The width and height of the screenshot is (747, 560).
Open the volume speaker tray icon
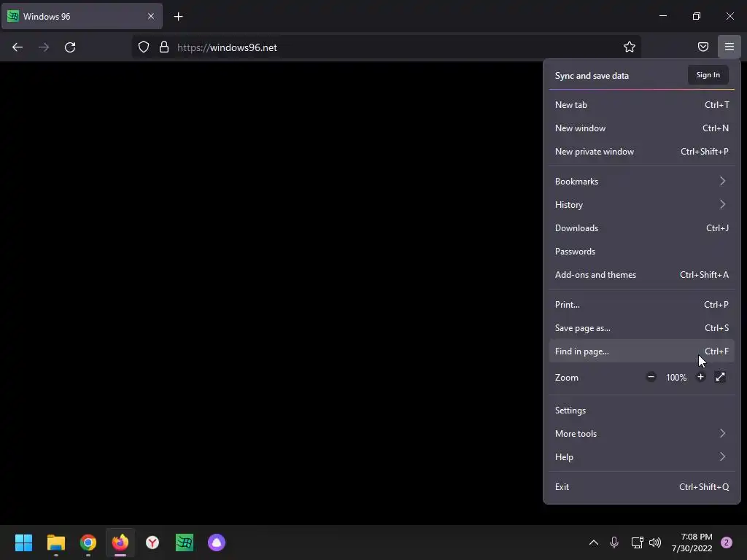[656, 542]
